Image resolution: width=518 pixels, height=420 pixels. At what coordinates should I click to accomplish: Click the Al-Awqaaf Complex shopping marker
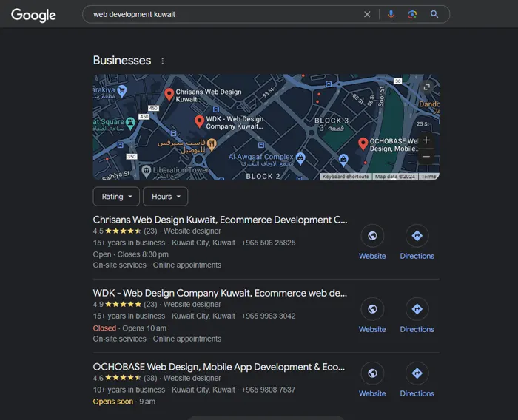(300, 158)
